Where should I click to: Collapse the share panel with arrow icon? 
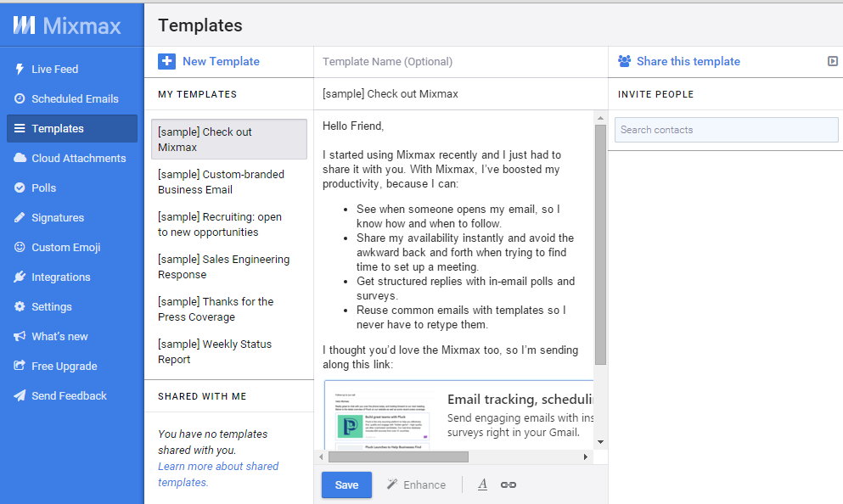coord(832,61)
